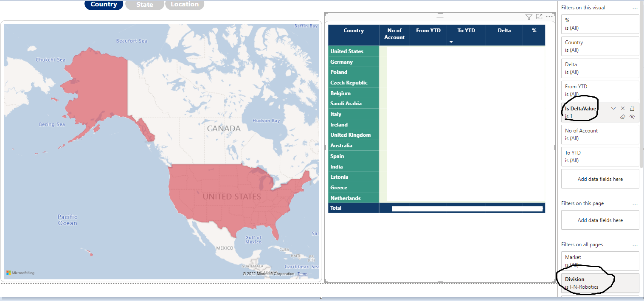Hide the Is DeltaValue filter from viewers

coord(632,117)
